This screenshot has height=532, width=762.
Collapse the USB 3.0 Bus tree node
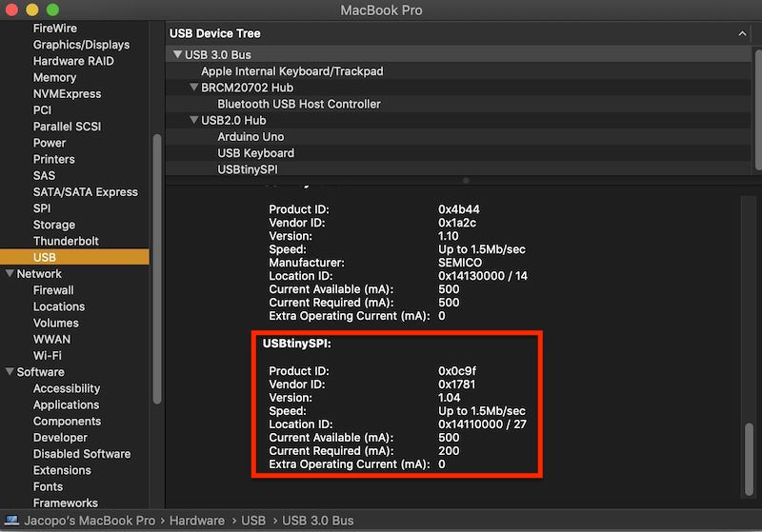point(177,54)
